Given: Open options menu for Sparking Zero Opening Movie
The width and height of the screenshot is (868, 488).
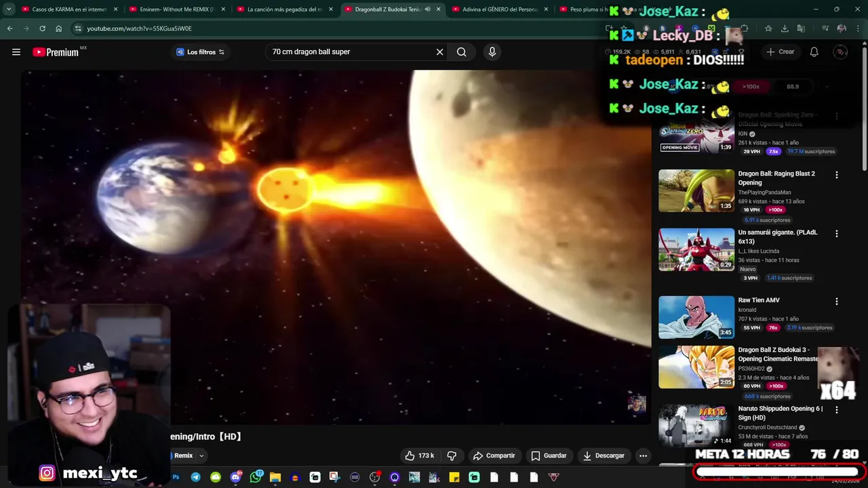Looking at the screenshot, I should (x=836, y=116).
